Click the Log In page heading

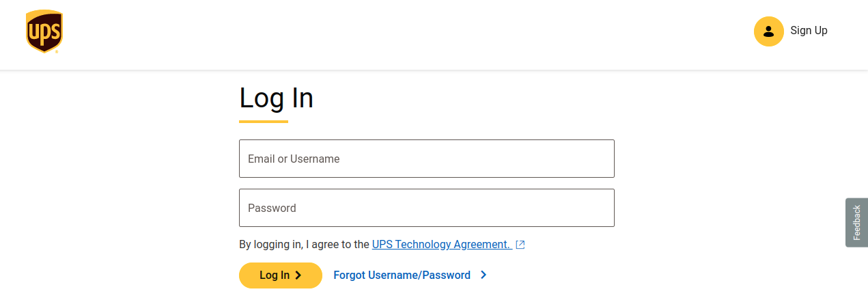[276, 98]
